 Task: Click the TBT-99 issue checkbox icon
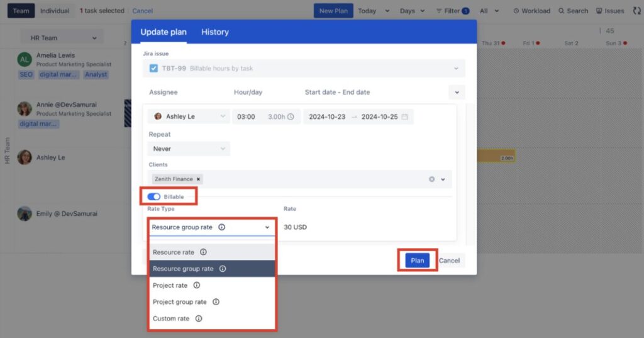coord(153,68)
